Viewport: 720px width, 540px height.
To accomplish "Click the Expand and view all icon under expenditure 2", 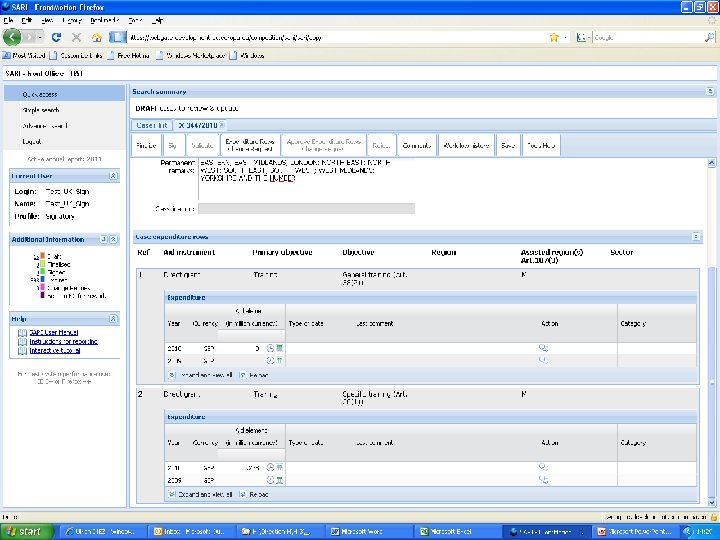I will 172,495.
